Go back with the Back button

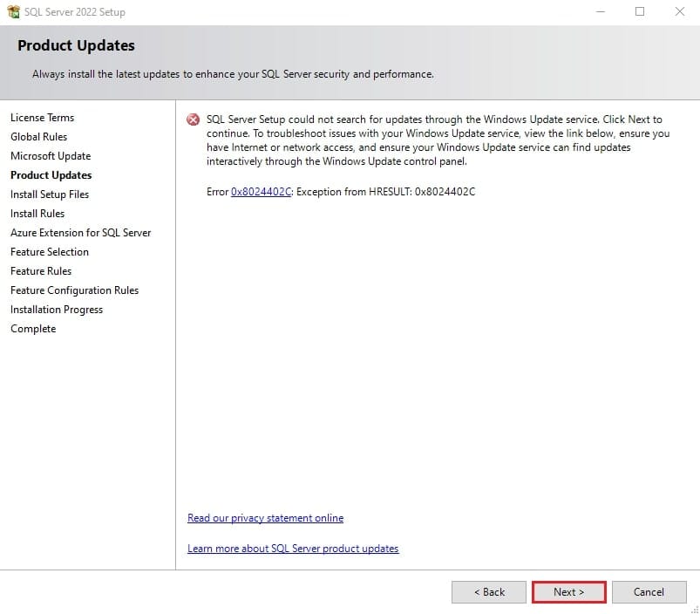click(x=489, y=592)
